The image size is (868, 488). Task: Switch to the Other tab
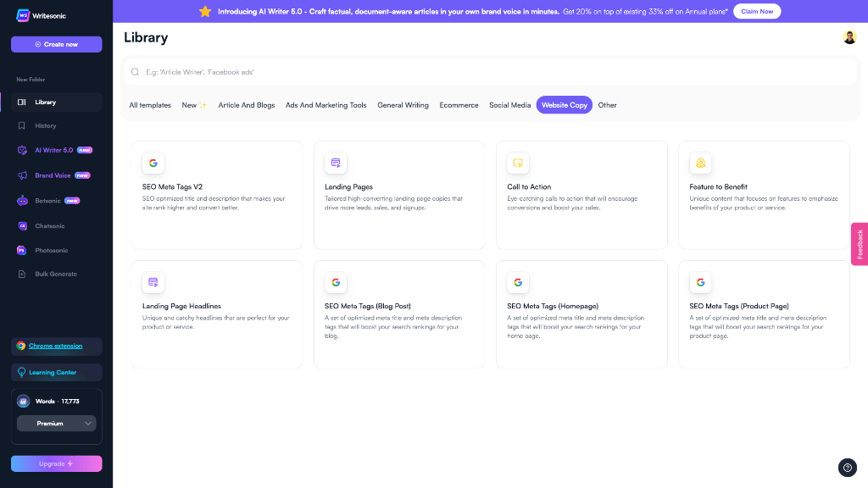click(x=607, y=105)
